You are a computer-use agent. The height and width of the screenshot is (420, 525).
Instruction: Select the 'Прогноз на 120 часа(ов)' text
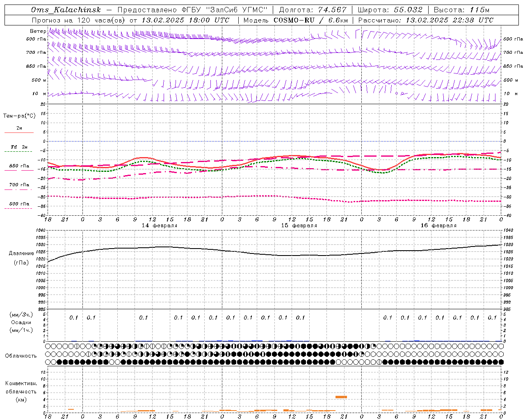(79, 20)
